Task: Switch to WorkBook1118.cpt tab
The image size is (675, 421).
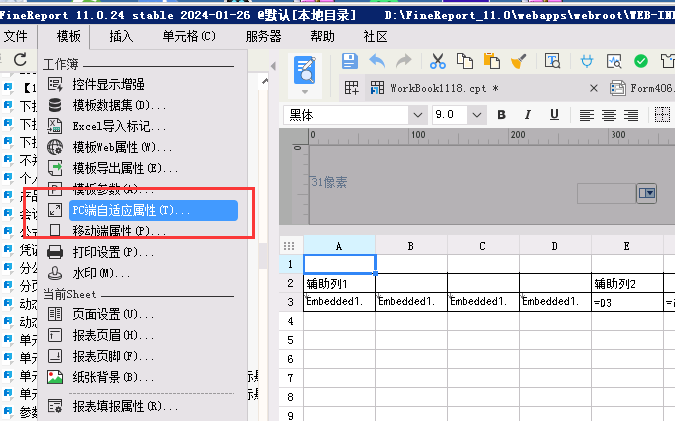Action: [x=443, y=88]
